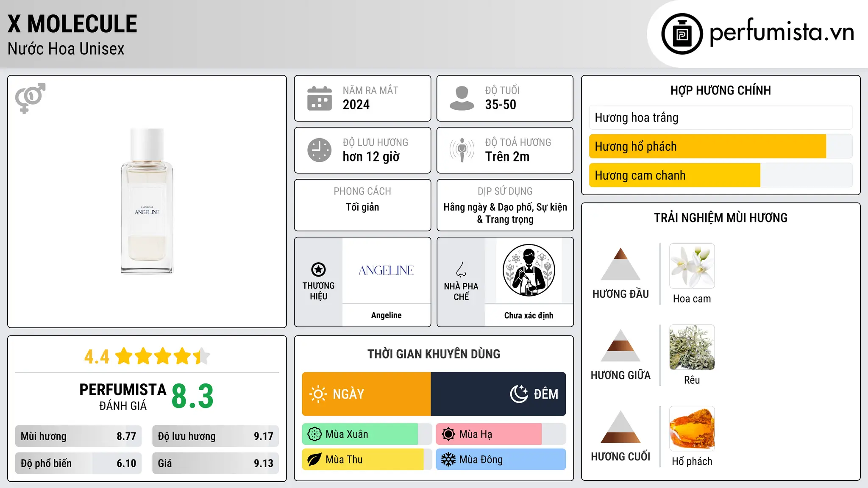Viewport: 868px width, 488px height.
Task: Click the star badge icon above Thương hiệu
Action: pos(318,269)
